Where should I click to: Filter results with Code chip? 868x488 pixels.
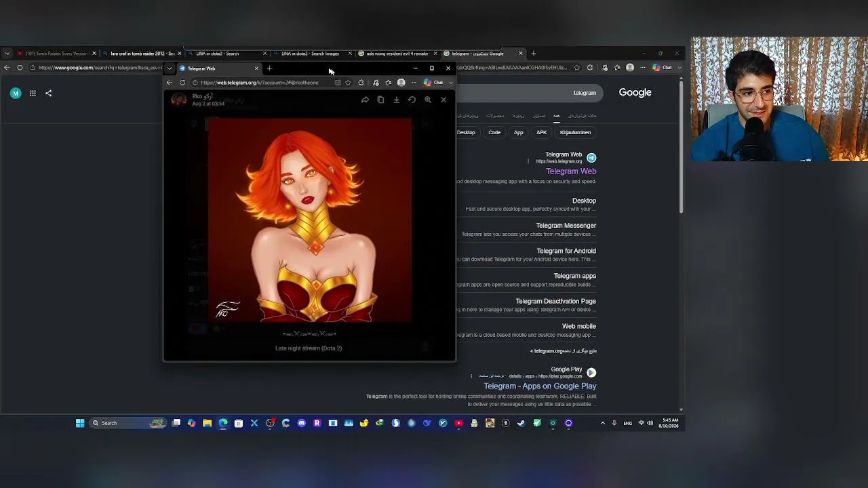coord(494,133)
